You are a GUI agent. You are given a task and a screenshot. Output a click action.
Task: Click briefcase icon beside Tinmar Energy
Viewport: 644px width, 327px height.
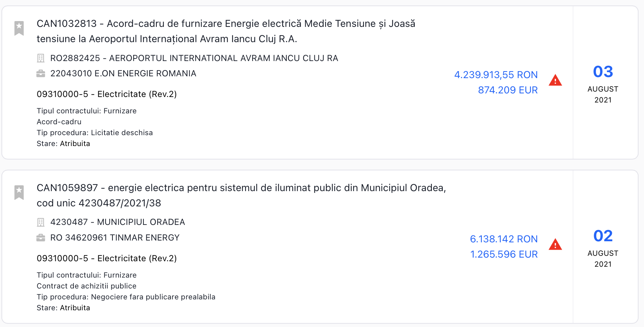(41, 238)
